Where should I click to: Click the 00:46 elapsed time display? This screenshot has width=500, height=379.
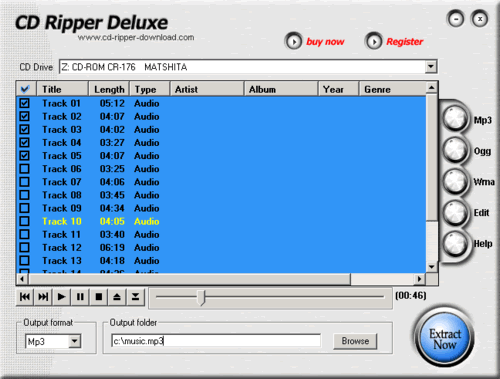point(411,296)
